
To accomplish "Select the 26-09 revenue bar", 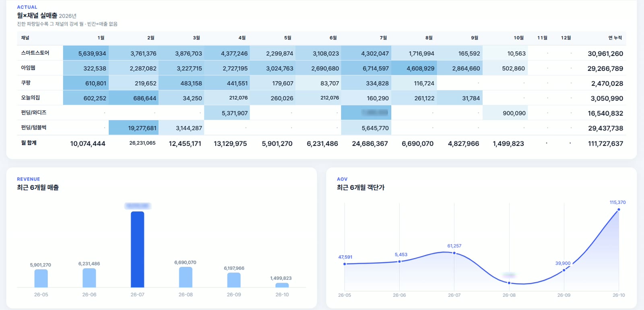I will [234, 280].
